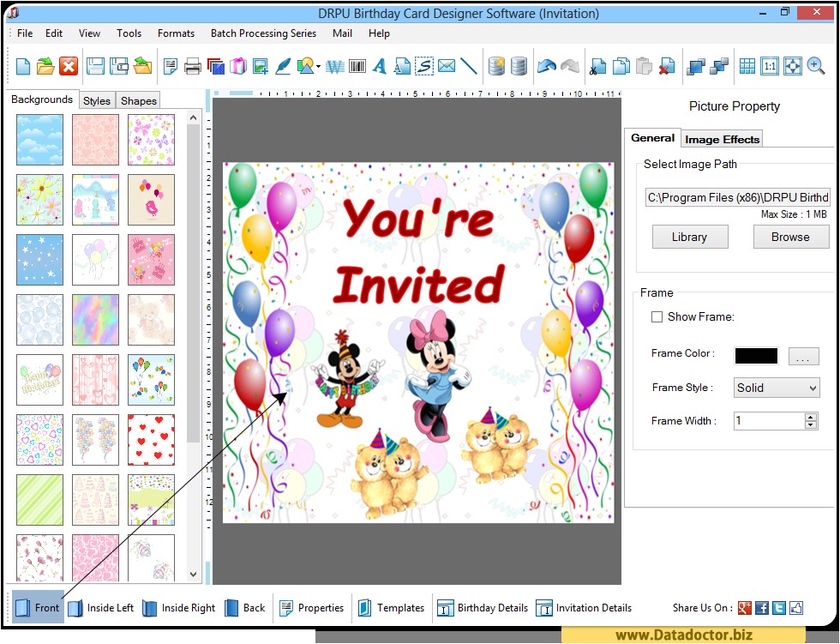840x644 pixels.
Task: Select the text tool with letter A
Action: (x=379, y=65)
